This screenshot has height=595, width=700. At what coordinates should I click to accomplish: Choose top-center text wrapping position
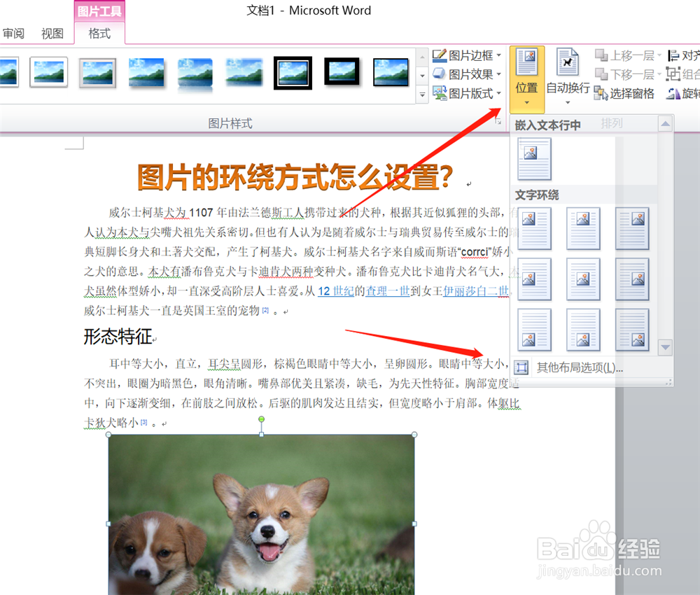point(583,228)
